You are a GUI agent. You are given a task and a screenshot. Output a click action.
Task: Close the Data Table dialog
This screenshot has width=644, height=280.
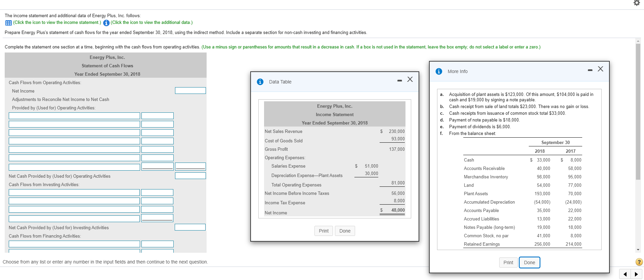point(410,79)
